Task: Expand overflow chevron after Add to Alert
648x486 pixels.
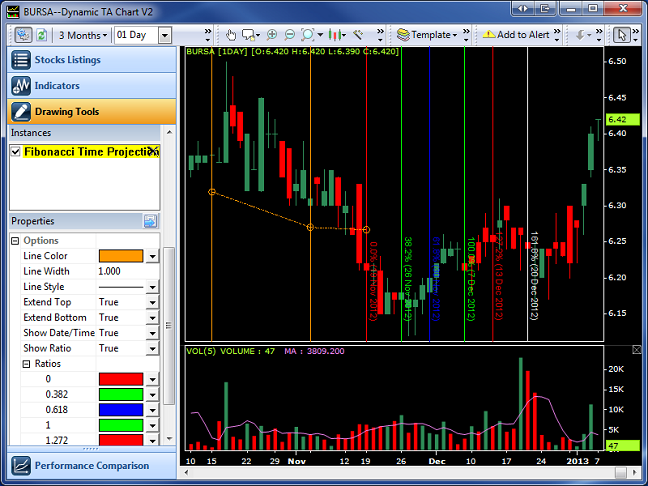Action: pyautogui.click(x=557, y=35)
